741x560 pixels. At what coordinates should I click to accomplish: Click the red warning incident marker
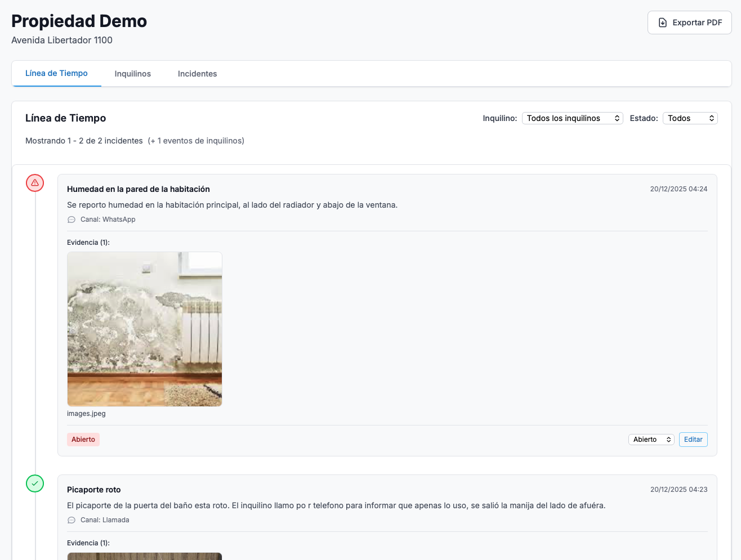35,183
